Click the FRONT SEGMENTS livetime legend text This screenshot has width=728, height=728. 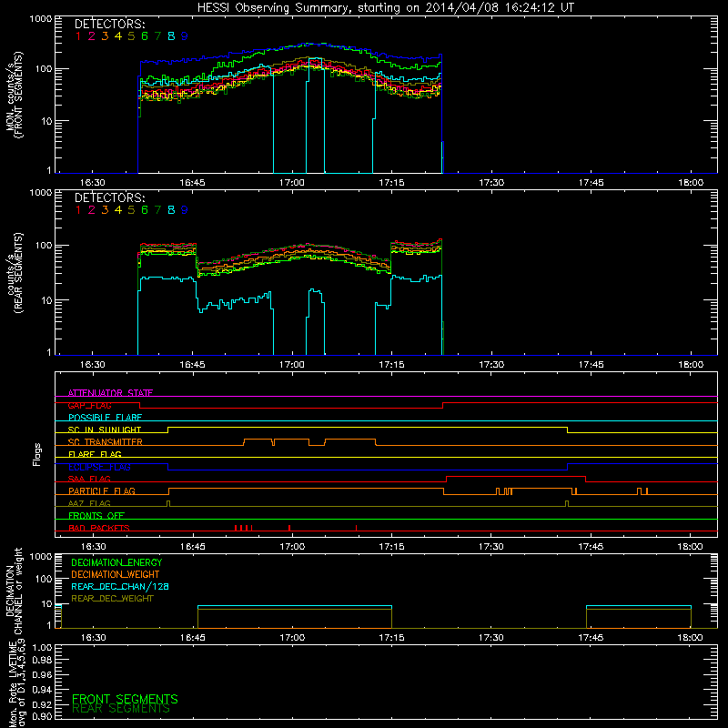[125, 699]
